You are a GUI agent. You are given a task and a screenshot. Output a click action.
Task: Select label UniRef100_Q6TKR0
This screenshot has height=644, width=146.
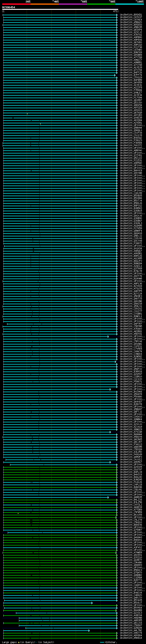pos(131,42)
